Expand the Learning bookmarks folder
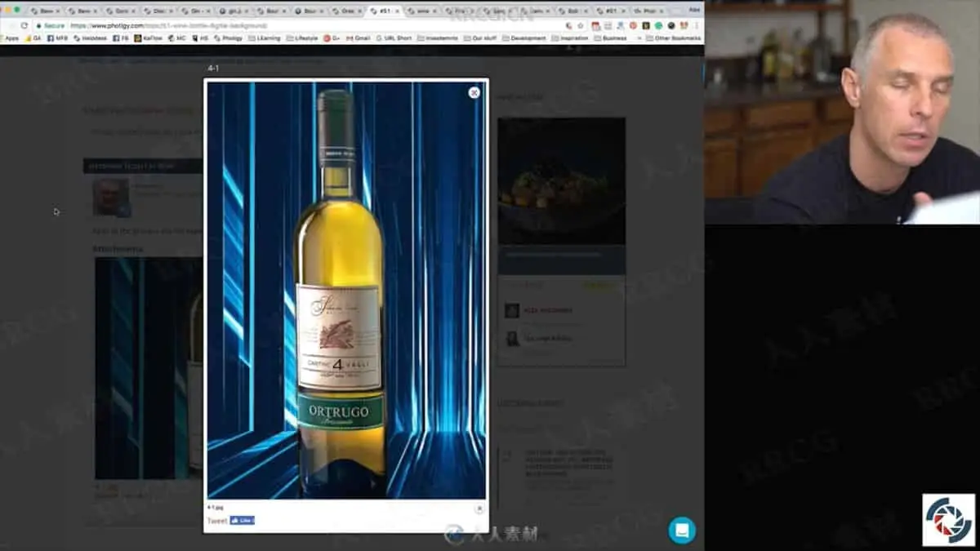Viewport: 980px width, 551px height. pyautogui.click(x=264, y=38)
